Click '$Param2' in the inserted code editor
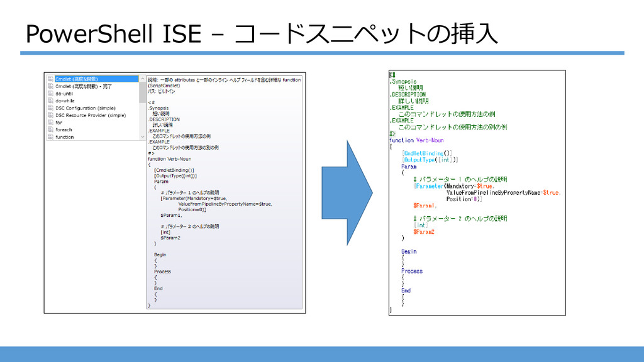The width and height of the screenshot is (644, 362). [x=424, y=232]
